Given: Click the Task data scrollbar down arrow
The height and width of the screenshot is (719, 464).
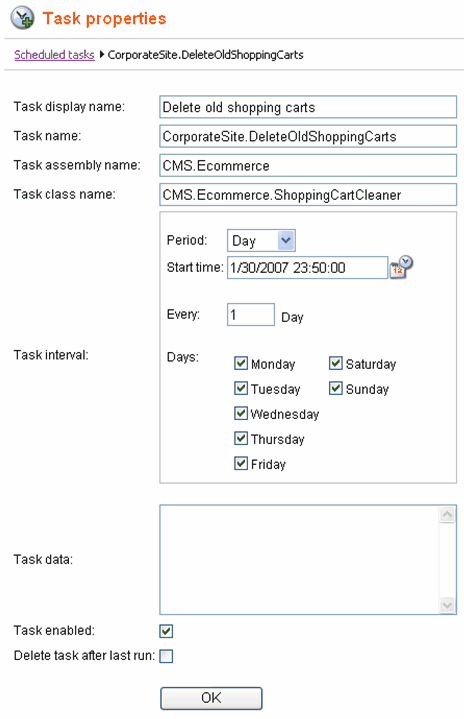Looking at the screenshot, I should pyautogui.click(x=447, y=605).
